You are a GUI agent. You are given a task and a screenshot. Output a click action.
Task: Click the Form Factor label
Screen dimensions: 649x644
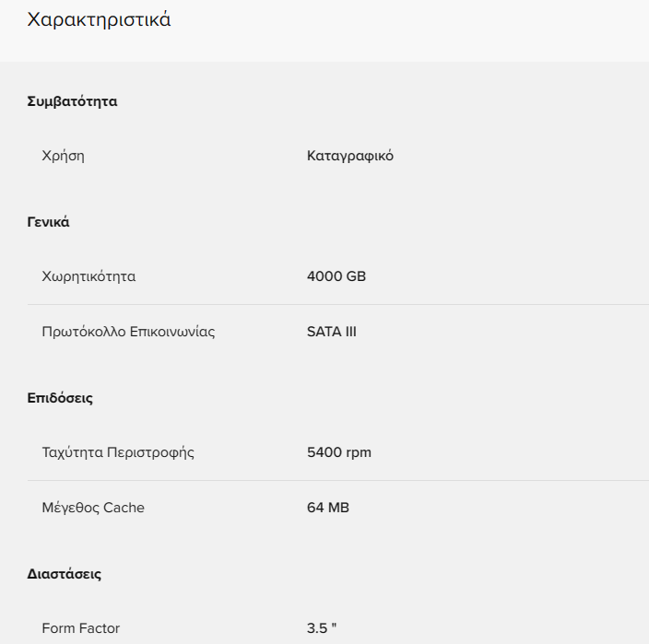coord(81,628)
